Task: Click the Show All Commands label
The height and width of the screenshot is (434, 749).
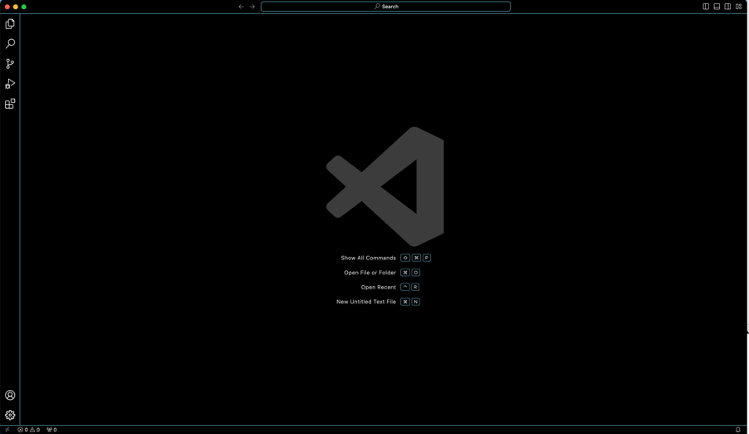Action: 368,258
